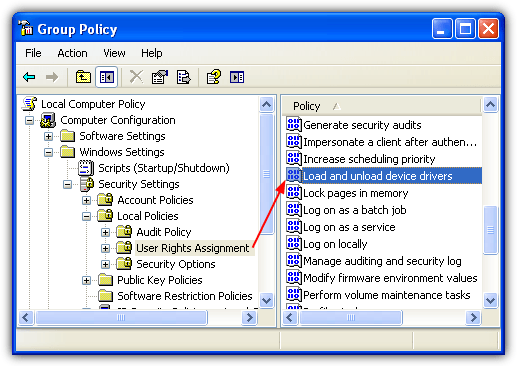The image size is (517, 366).
Task: Select User Rights Assignment in tree
Action: pyautogui.click(x=193, y=248)
